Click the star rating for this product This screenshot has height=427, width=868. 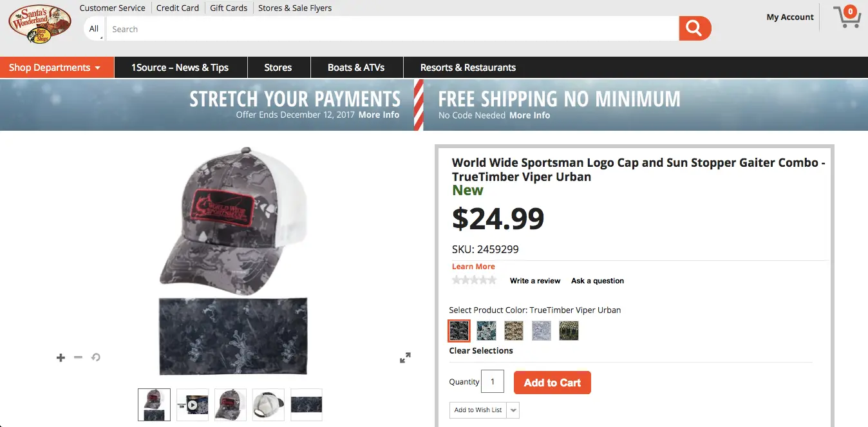[x=475, y=280]
